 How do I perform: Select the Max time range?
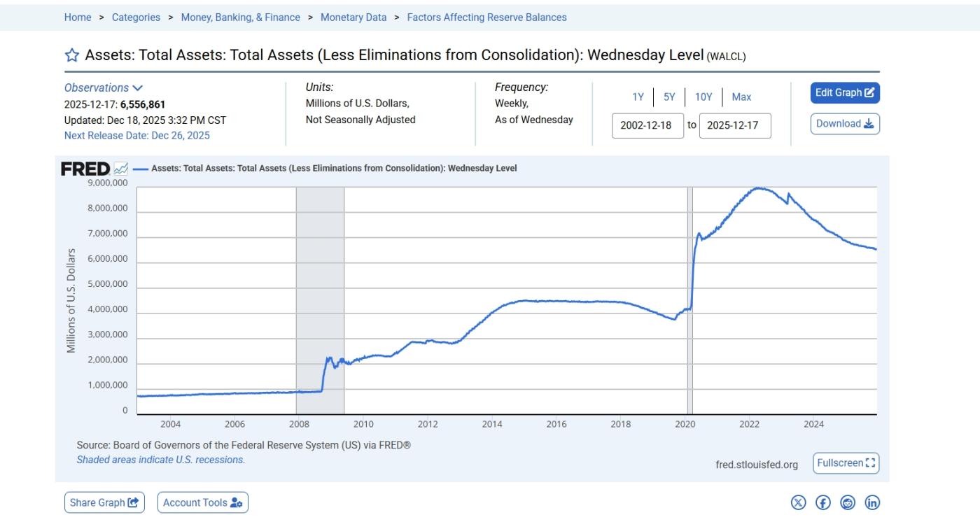point(741,97)
